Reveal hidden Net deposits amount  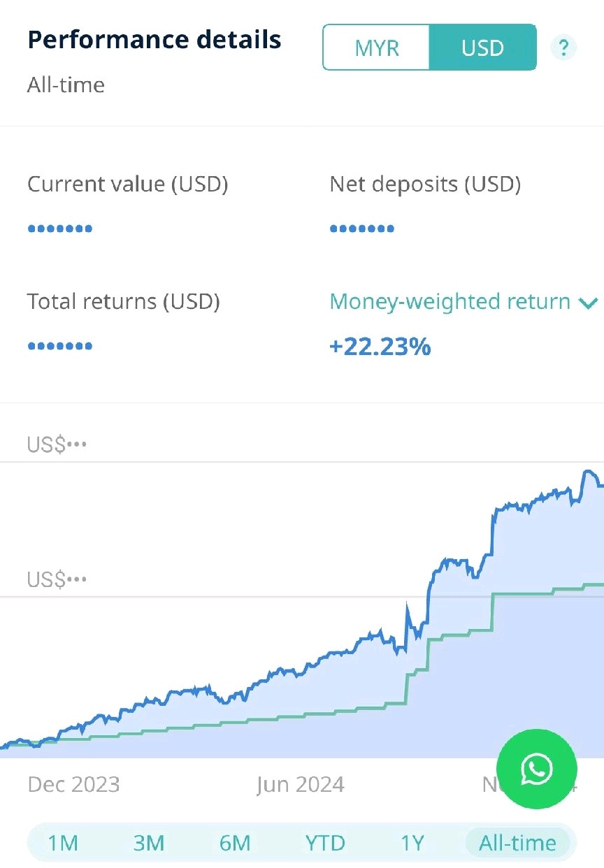pos(362,229)
